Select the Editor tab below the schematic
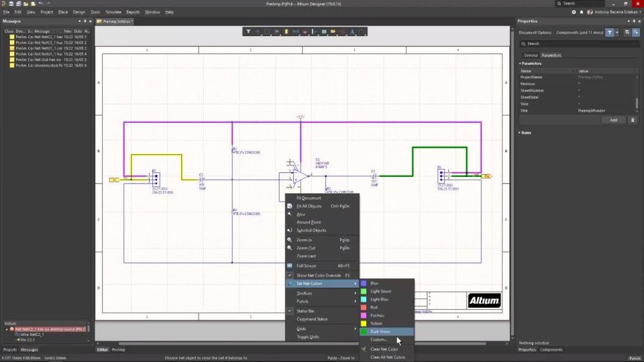The height and width of the screenshot is (362, 644). tap(102, 350)
